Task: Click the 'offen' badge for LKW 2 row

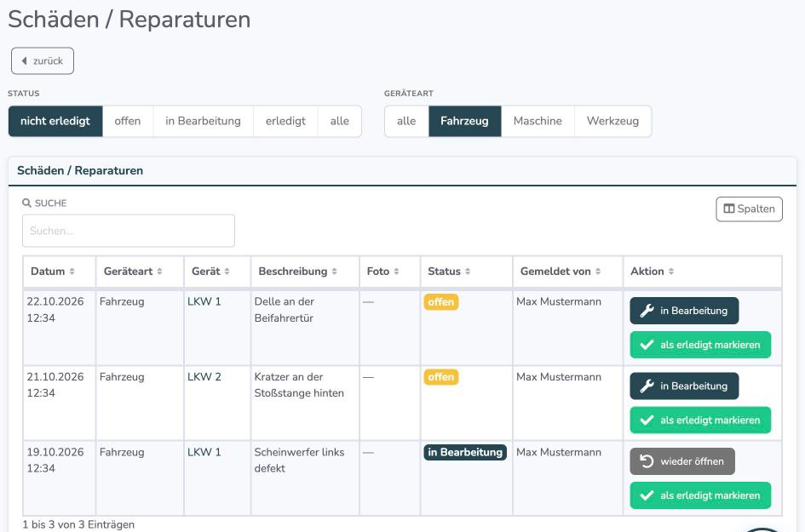Action: pyautogui.click(x=441, y=377)
